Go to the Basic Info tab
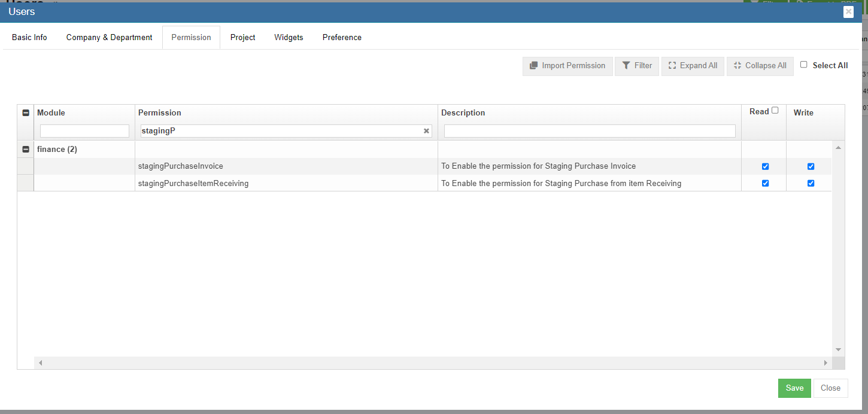The width and height of the screenshot is (868, 414). click(x=29, y=37)
